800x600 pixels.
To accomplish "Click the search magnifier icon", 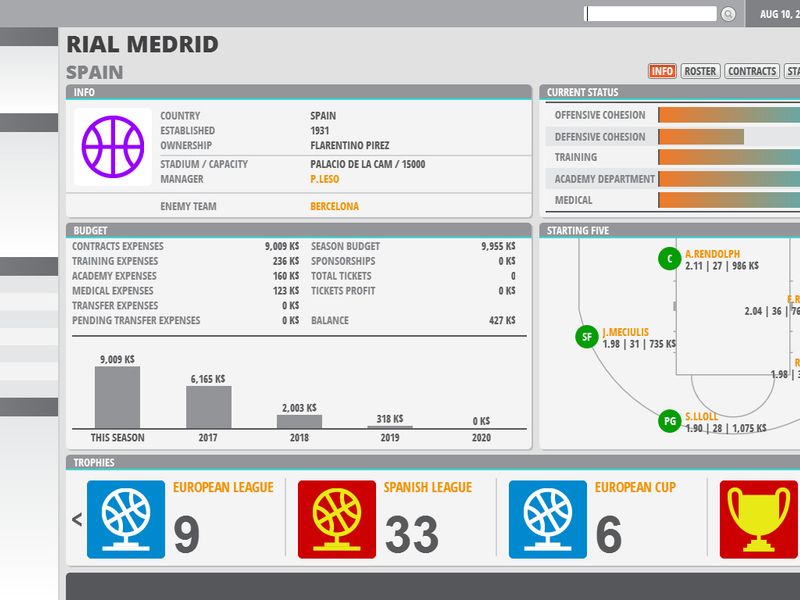I will pyautogui.click(x=729, y=14).
